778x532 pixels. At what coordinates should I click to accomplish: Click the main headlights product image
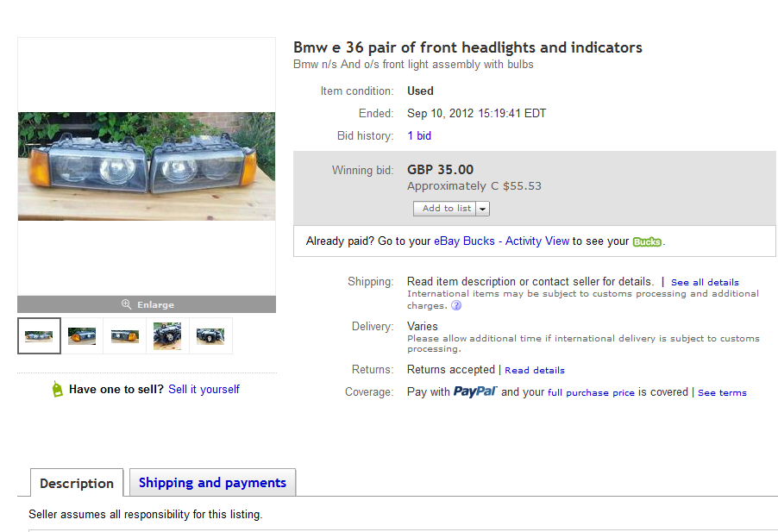[147, 166]
